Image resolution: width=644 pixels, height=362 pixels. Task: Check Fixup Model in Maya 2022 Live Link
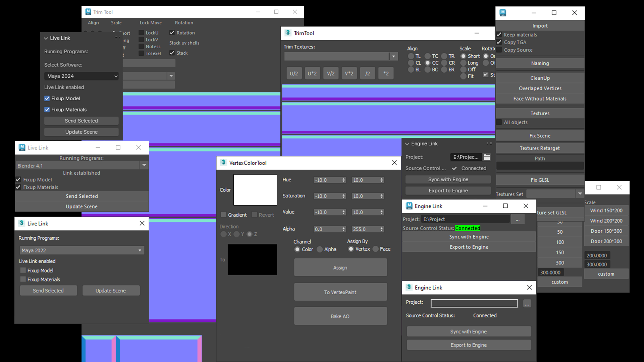(x=23, y=270)
